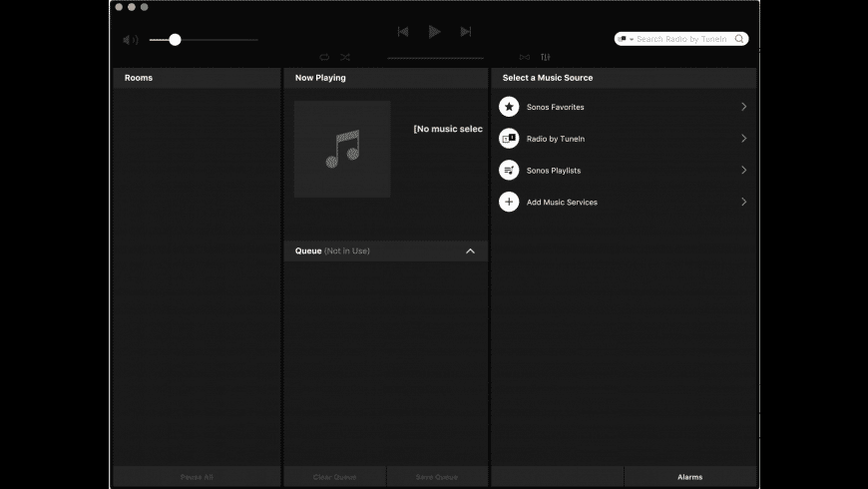Expand Radio by TuneIn chevron
868x489 pixels.
pyautogui.click(x=744, y=139)
